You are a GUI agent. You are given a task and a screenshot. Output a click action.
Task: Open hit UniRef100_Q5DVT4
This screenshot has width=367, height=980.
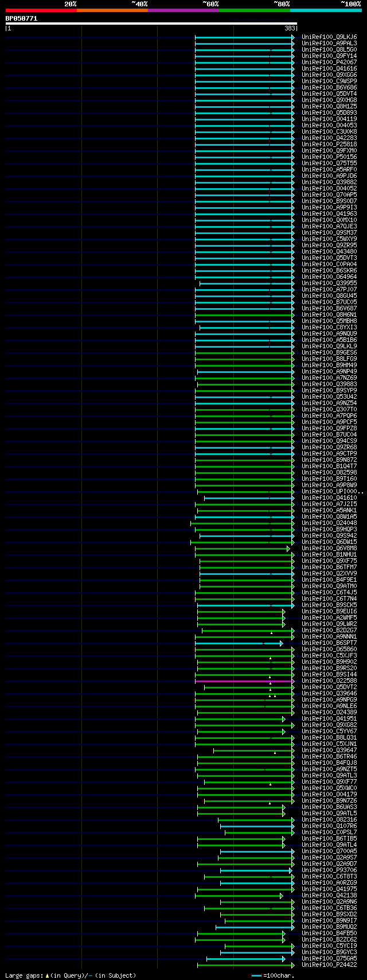tap(329, 94)
